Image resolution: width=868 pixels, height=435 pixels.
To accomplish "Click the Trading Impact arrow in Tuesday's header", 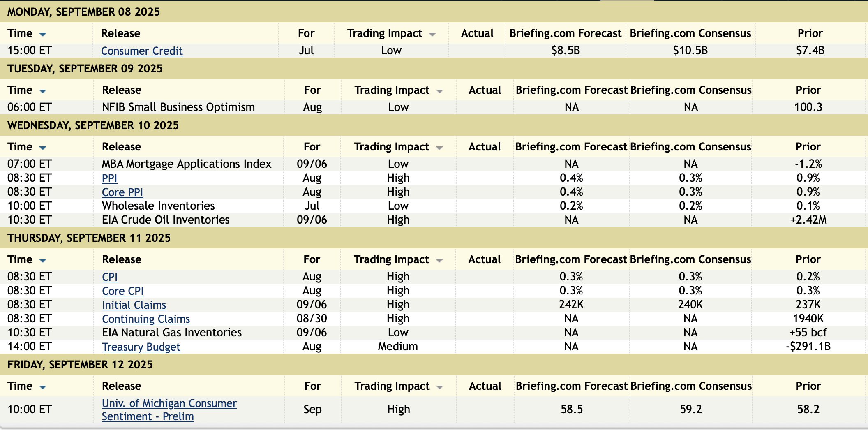I will tap(440, 91).
